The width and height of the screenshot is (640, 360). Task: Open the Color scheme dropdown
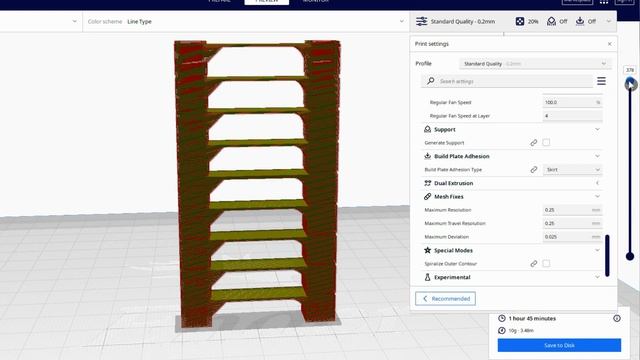pyautogui.click(x=245, y=21)
